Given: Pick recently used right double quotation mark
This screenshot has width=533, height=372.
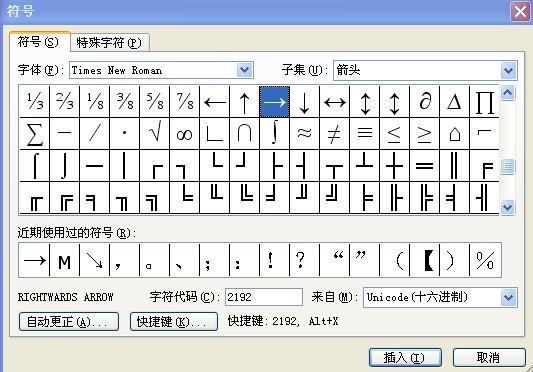Looking at the screenshot, I should 364,260.
